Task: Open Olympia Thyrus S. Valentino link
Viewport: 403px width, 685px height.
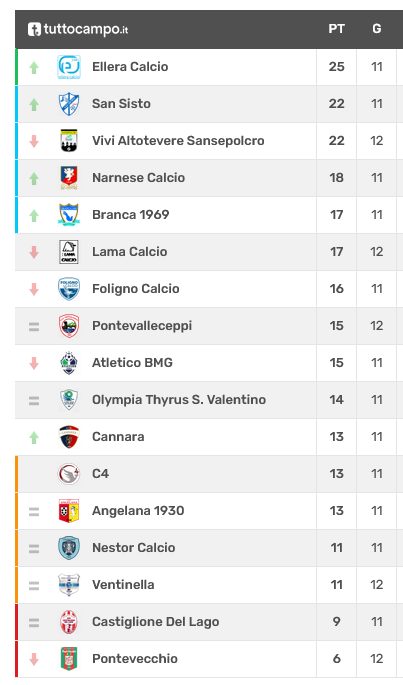Action: (x=179, y=400)
